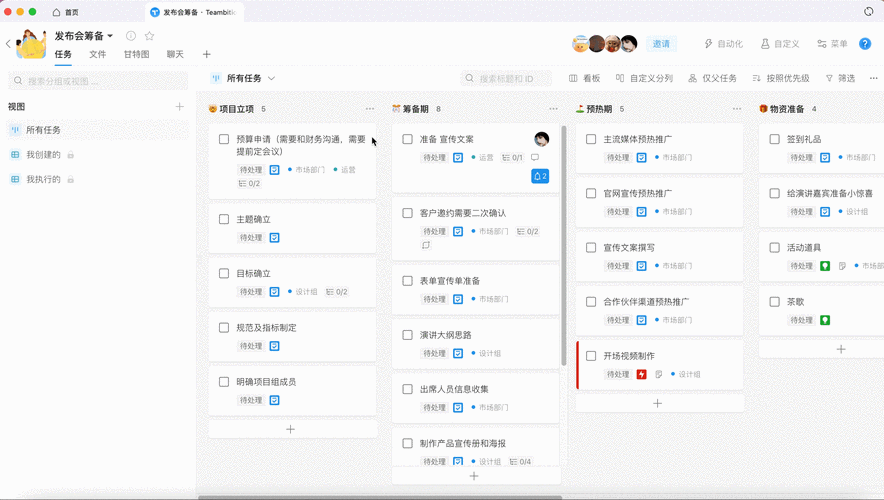Click priority icon on 明确项目组成员 card
This screenshot has height=500, width=884.
point(275,400)
